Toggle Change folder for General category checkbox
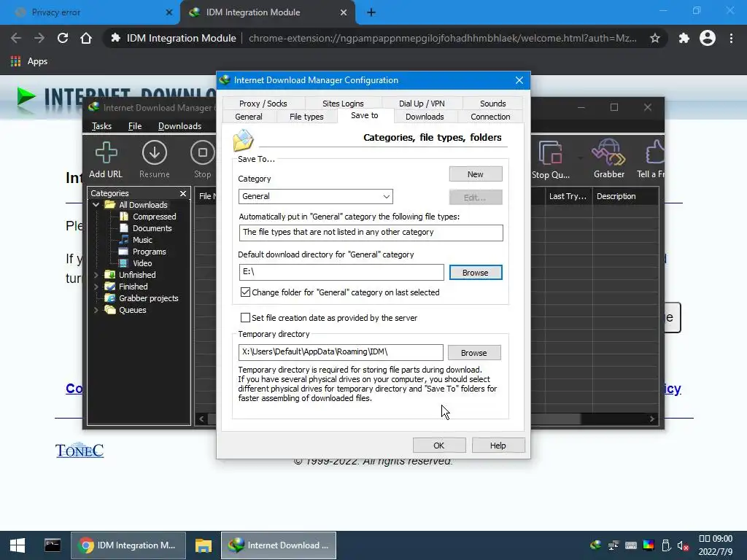Screen dimensions: 747x560 [245, 292]
